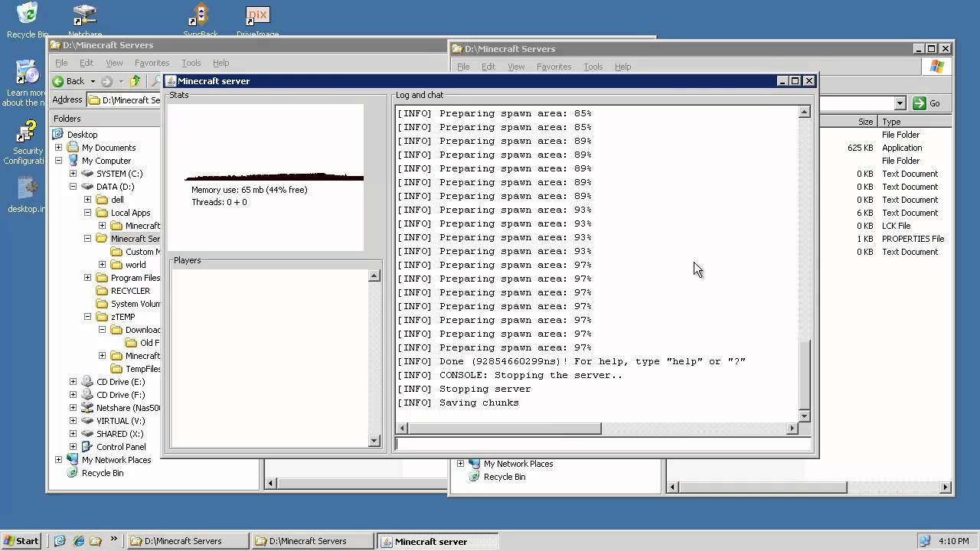The height and width of the screenshot is (551, 980).
Task: Select the PROPERTIES File row type
Action: coord(913,239)
